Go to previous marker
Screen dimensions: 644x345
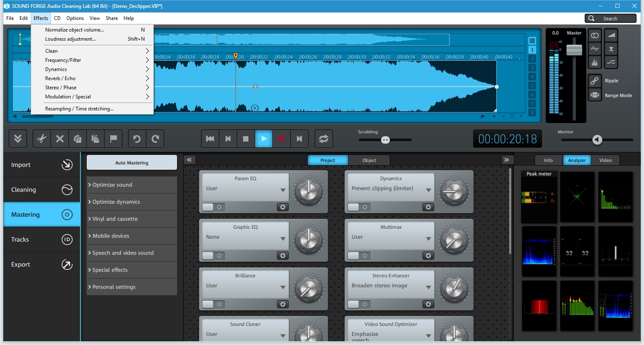tap(228, 139)
